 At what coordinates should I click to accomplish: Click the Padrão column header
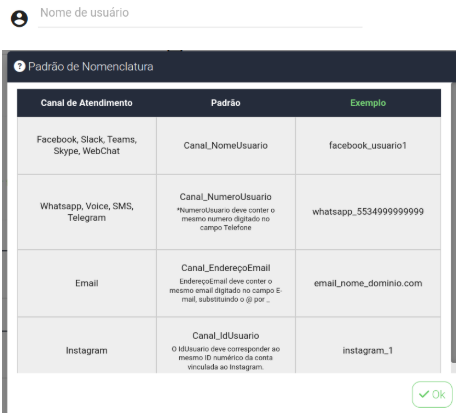point(226,103)
